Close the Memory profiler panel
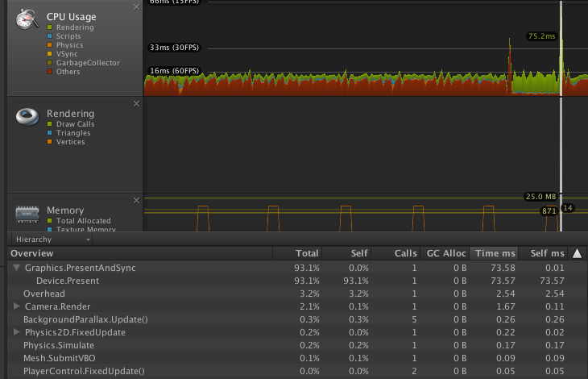Viewport: 588px width, 379px height. [x=136, y=200]
